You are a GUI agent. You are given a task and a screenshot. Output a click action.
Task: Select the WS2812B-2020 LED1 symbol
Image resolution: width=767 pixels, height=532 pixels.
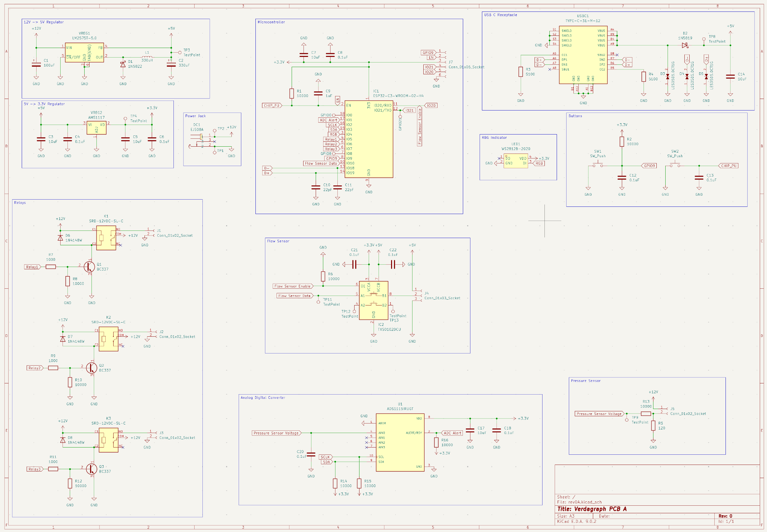516,161
